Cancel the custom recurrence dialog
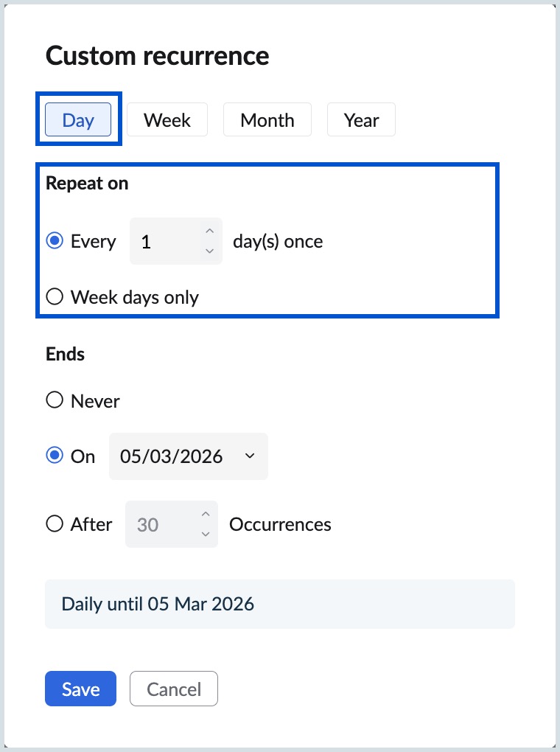This screenshot has height=752, width=560. pyautogui.click(x=173, y=689)
